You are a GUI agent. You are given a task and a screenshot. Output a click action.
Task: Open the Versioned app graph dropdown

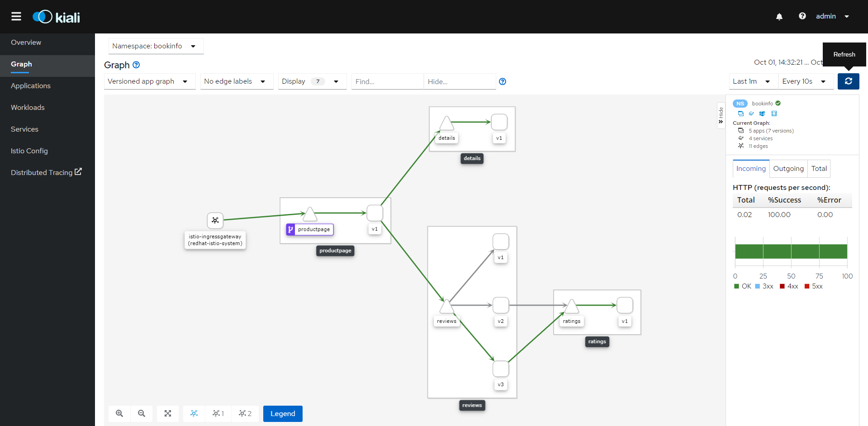(150, 81)
